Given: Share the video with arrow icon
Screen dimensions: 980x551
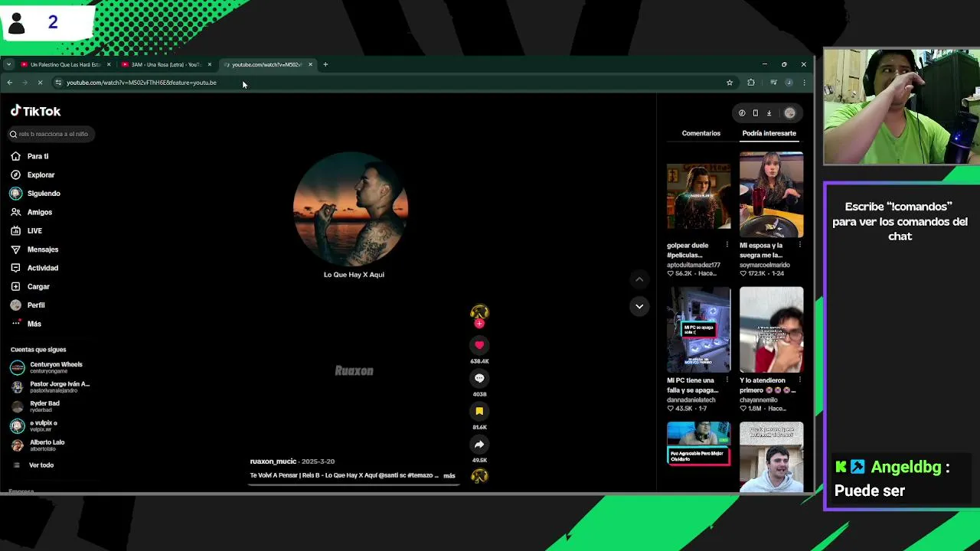Looking at the screenshot, I should click(x=479, y=444).
